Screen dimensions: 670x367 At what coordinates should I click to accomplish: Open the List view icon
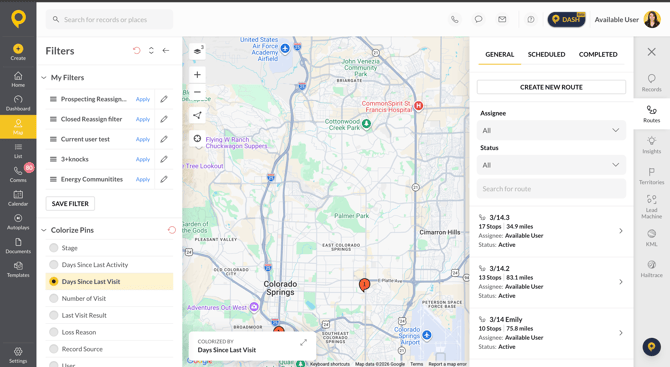tap(18, 147)
